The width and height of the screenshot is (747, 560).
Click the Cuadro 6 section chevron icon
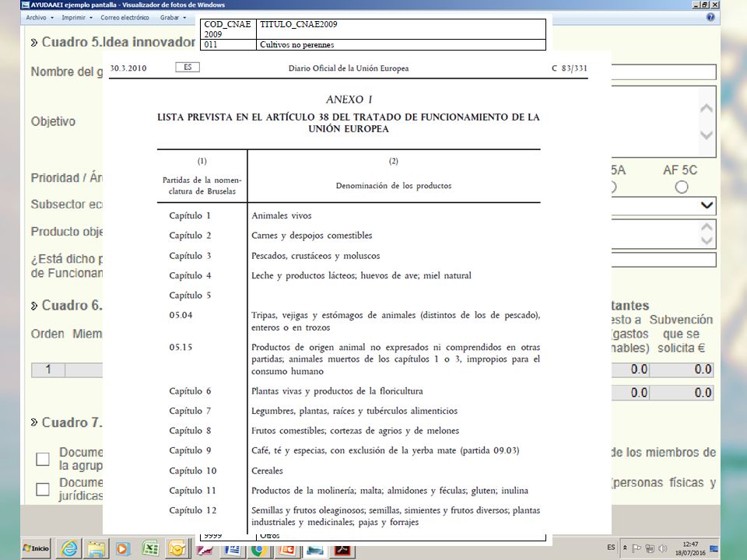tap(34, 306)
